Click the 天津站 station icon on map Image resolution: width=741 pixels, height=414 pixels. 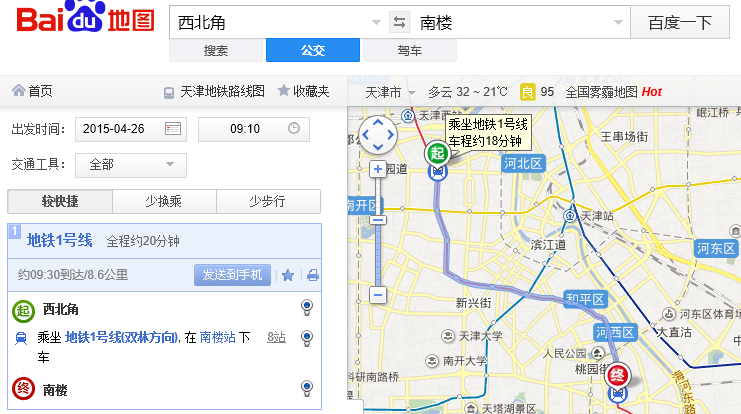(x=570, y=216)
